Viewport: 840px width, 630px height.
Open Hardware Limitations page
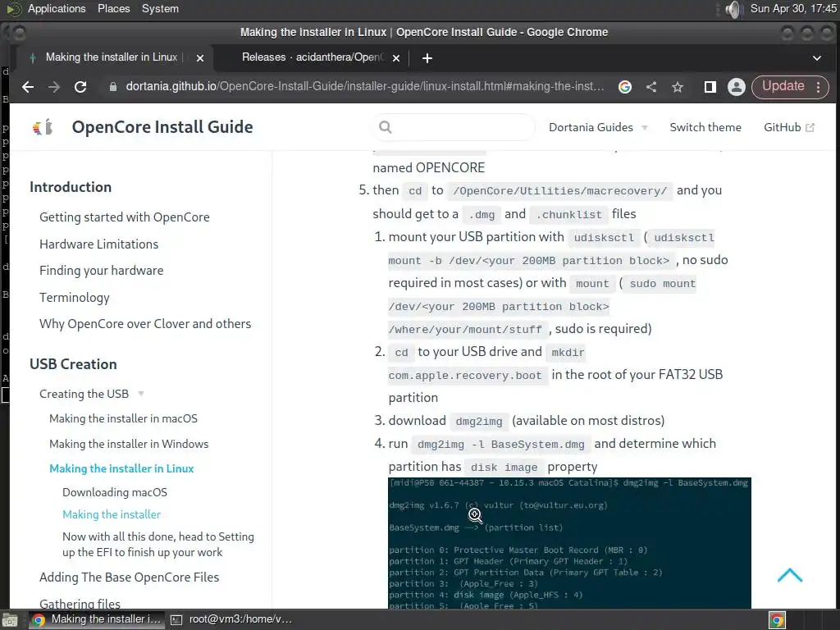(x=99, y=244)
